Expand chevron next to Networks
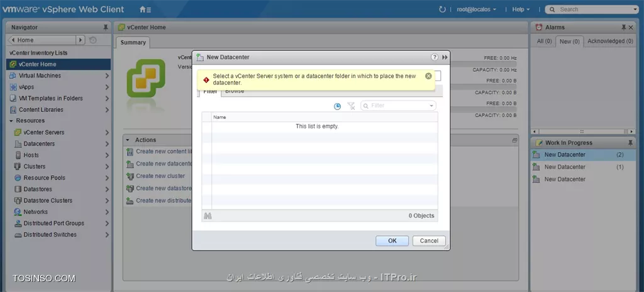Image resolution: width=644 pixels, height=292 pixels. pyautogui.click(x=107, y=212)
